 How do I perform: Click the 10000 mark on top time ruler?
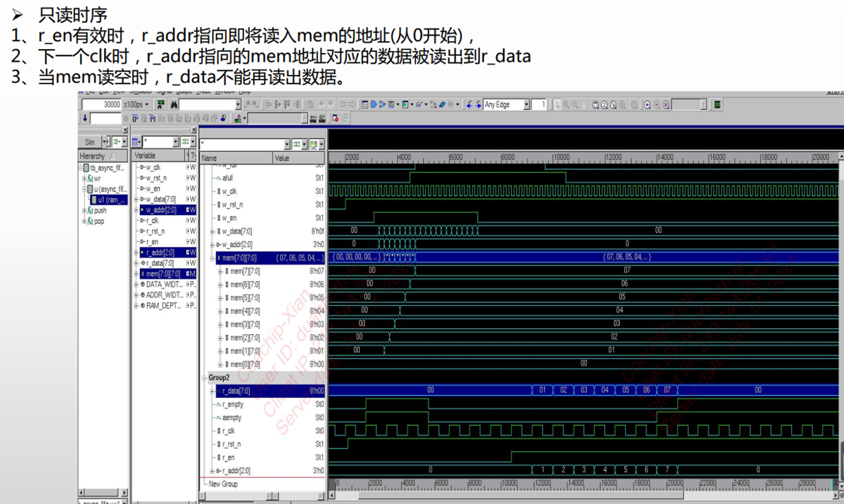click(x=561, y=157)
